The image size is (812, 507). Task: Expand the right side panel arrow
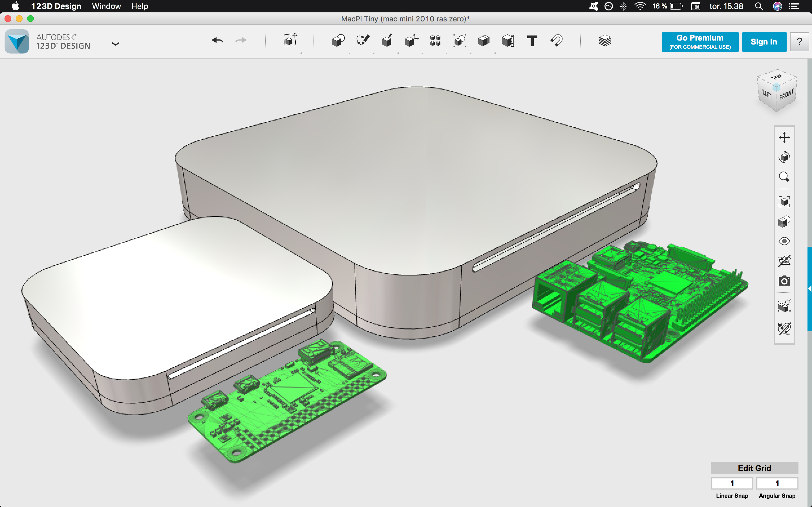click(809, 289)
